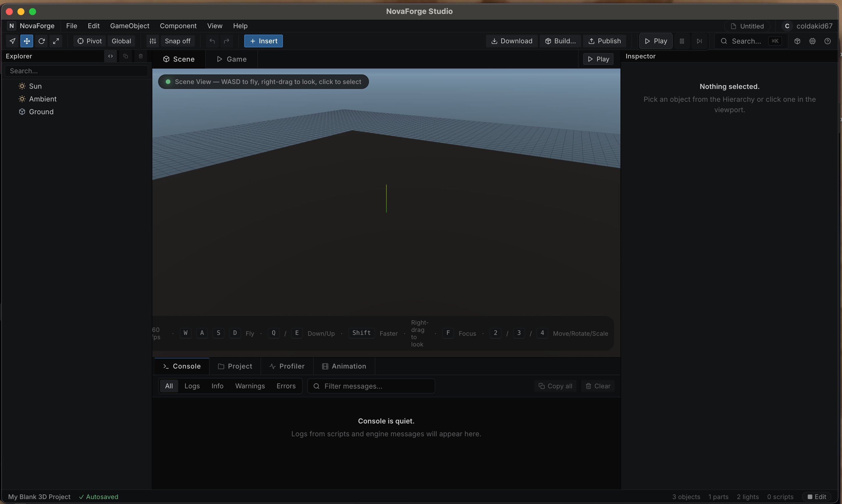Viewport: 842px width, 504px height.
Task: Select the Info console filter
Action: pos(217,386)
